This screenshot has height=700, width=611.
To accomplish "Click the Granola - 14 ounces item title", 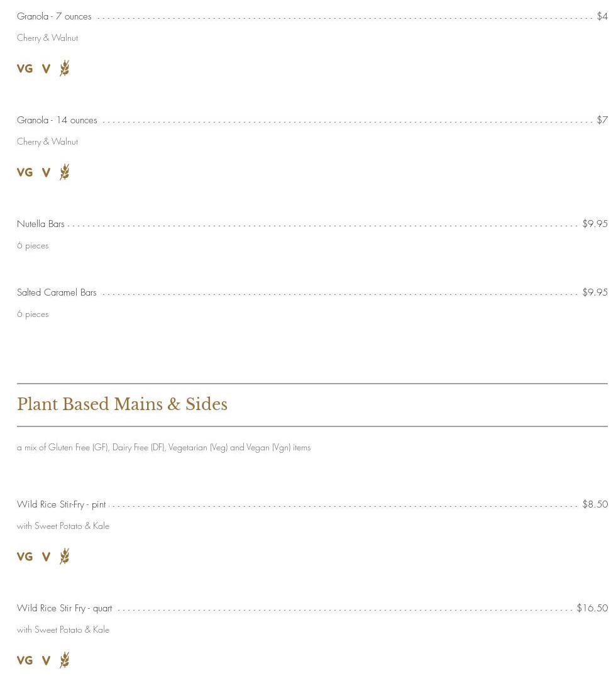I will (x=57, y=120).
